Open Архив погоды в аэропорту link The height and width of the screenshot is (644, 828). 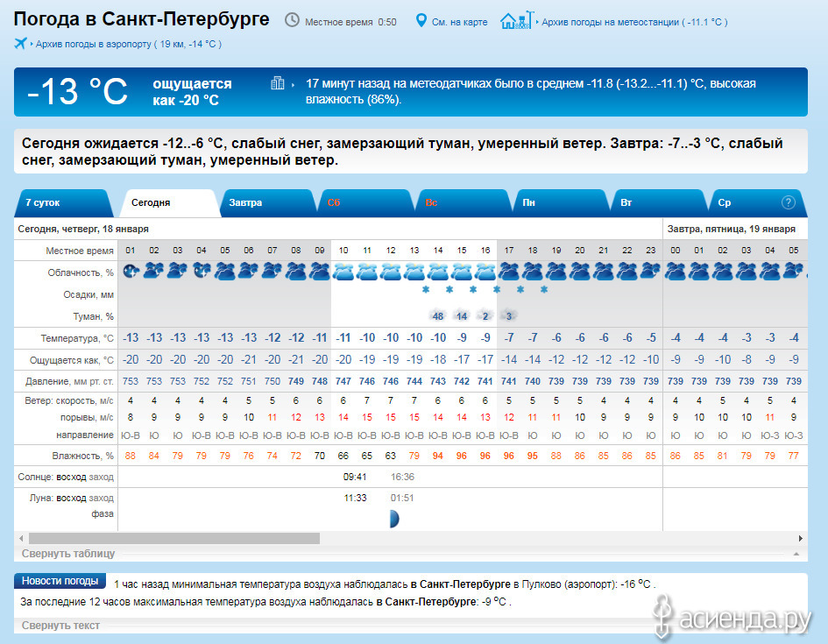128,44
